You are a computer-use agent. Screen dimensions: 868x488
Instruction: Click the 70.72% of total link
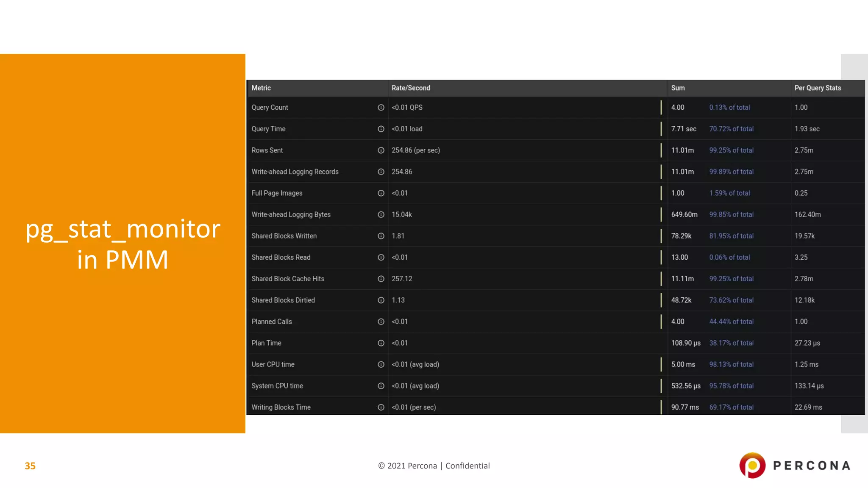731,129
